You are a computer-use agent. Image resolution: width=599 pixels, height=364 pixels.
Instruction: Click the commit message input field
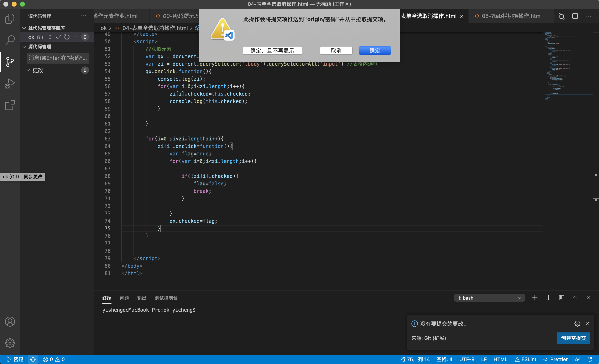click(58, 58)
